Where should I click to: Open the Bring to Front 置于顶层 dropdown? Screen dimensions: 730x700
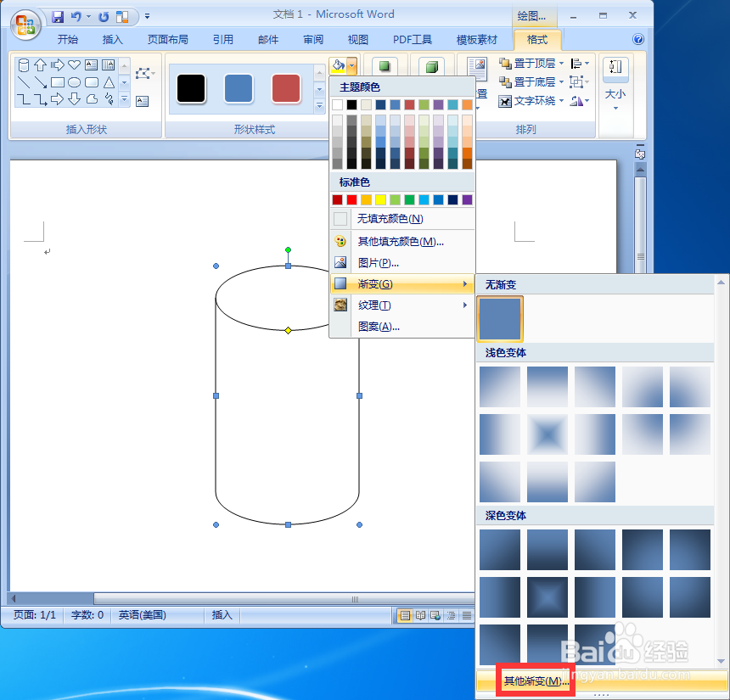(x=531, y=64)
